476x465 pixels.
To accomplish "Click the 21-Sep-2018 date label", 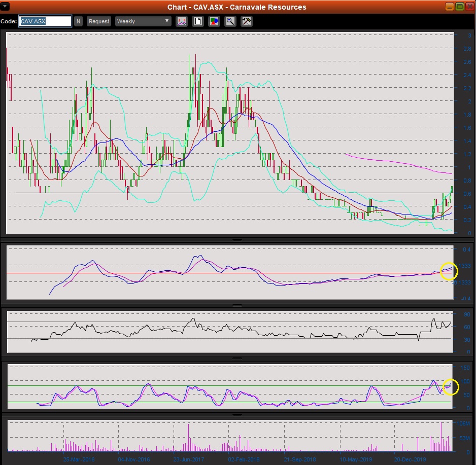I will [299, 459].
